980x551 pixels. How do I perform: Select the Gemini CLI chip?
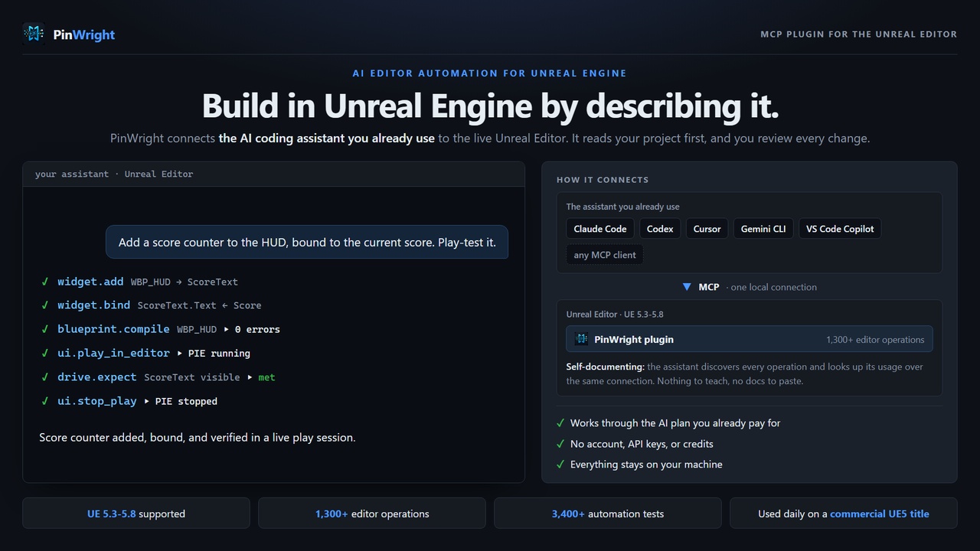[763, 229]
